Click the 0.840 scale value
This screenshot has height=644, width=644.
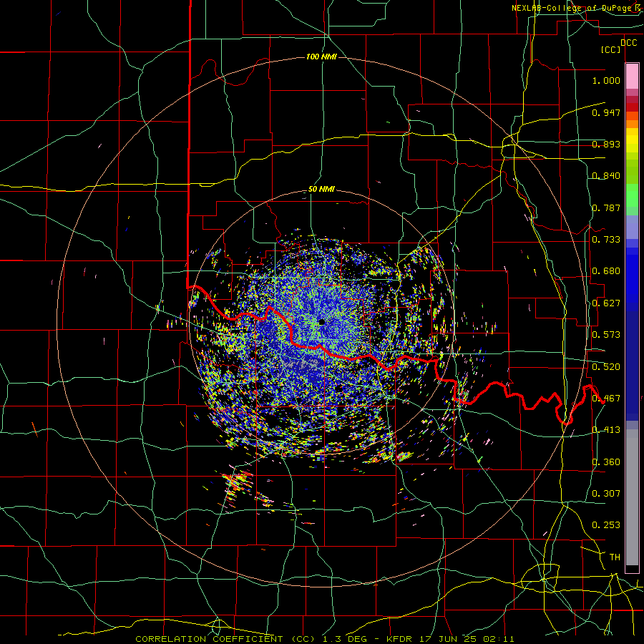pos(606,176)
